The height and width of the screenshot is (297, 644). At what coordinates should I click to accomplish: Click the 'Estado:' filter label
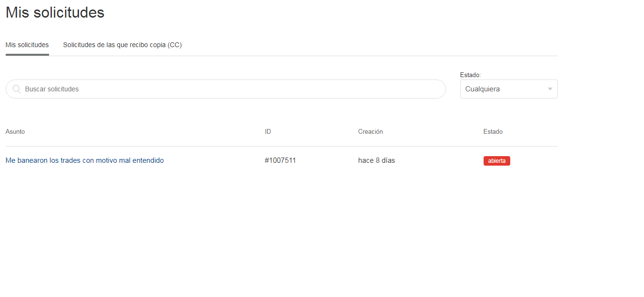click(x=471, y=75)
